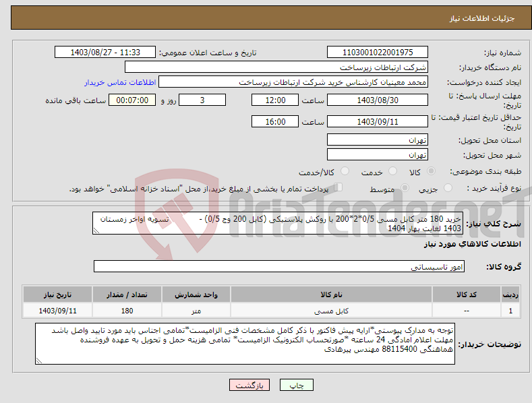Toggle the اسناد خزانه اسلامی payment checkbox

point(338,187)
